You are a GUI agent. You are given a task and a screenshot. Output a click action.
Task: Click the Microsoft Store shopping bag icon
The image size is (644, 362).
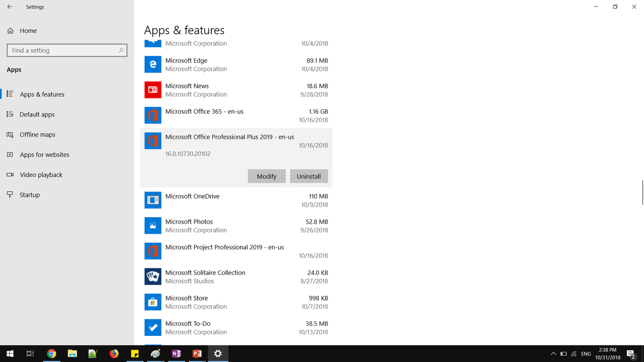click(153, 302)
